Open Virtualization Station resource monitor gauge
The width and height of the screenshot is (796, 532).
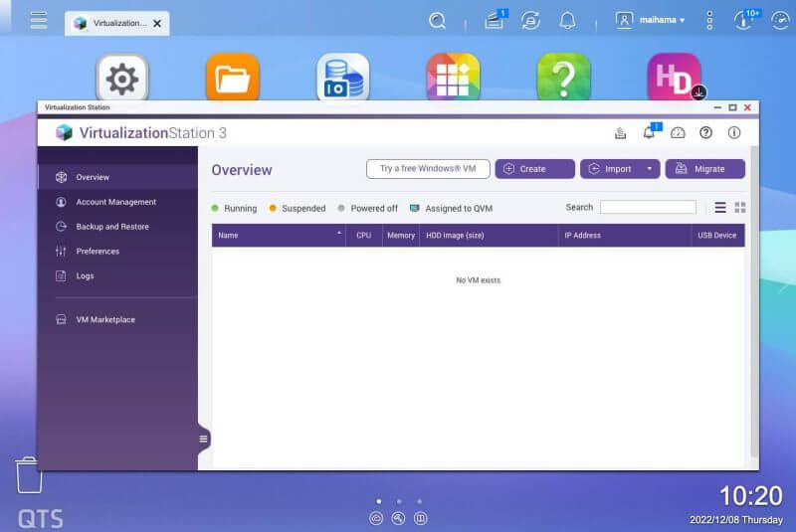point(678,133)
